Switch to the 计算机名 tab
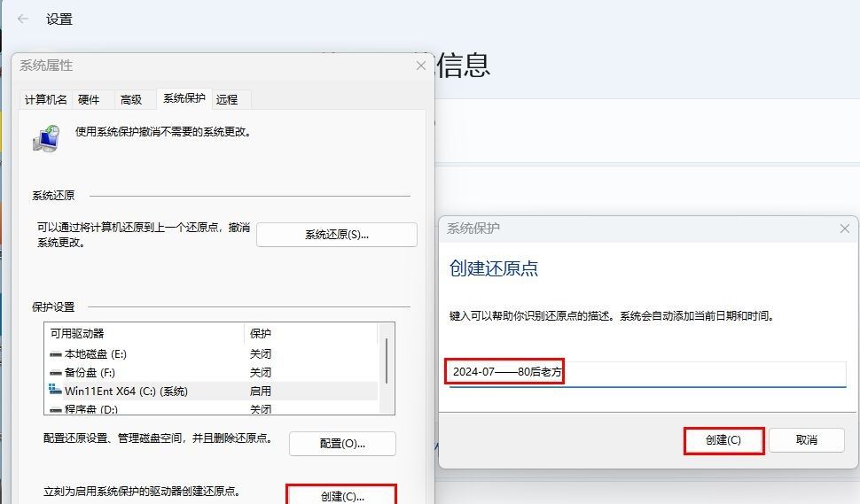 (45, 100)
